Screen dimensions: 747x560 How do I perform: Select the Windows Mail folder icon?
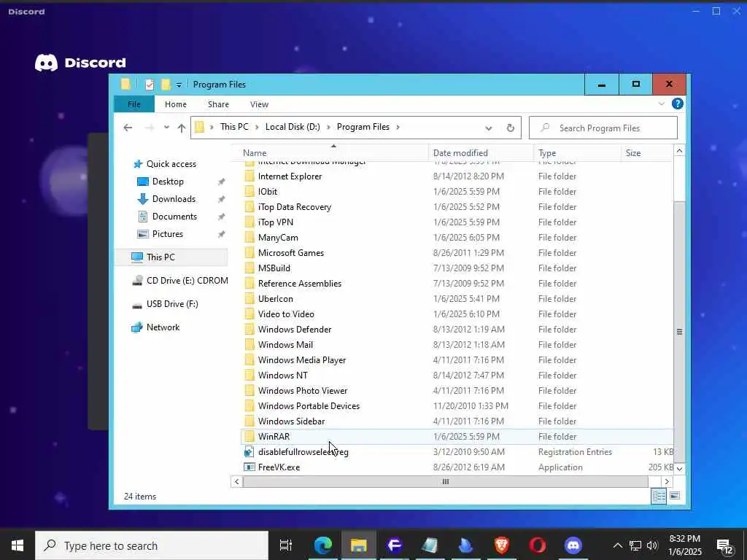pos(249,345)
